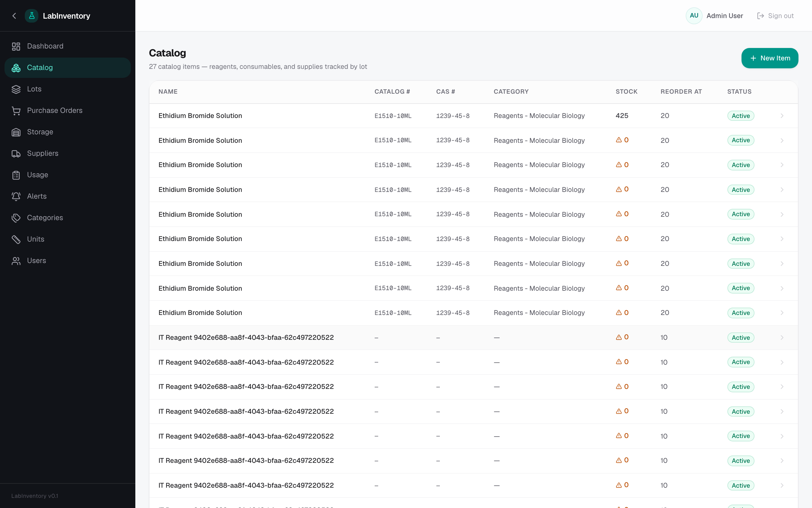The width and height of the screenshot is (812, 508).
Task: Sign out of the account
Action: click(x=775, y=16)
